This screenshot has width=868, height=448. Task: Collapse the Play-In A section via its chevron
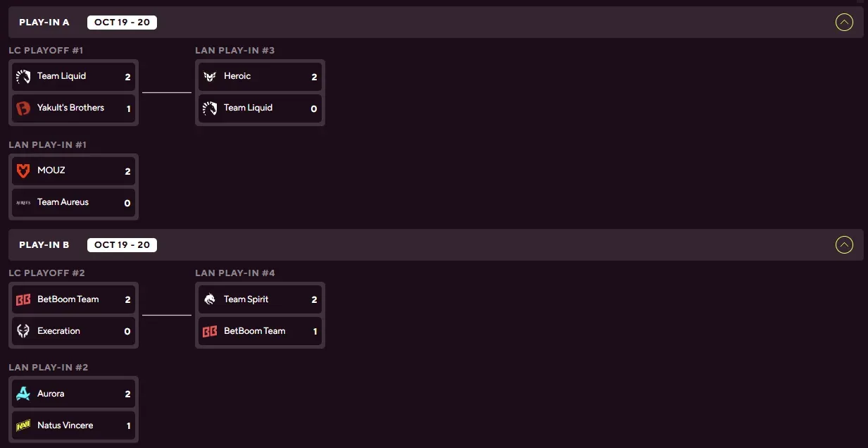844,22
